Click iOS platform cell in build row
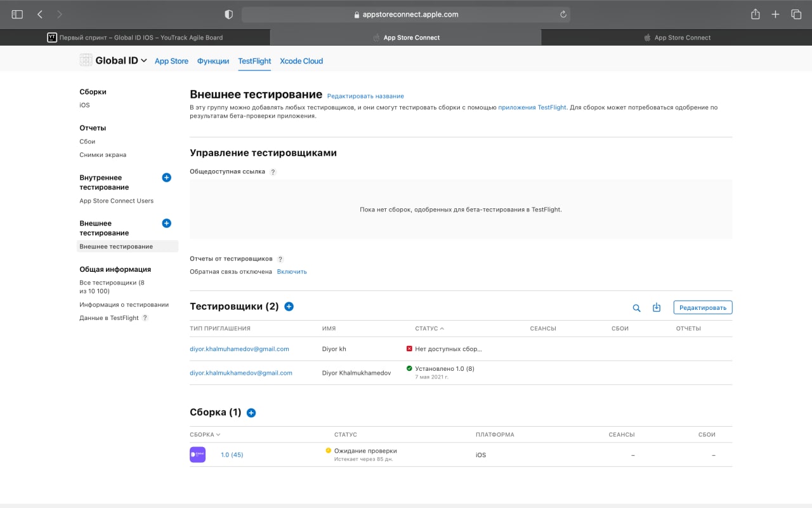812x508 pixels. tap(481, 455)
